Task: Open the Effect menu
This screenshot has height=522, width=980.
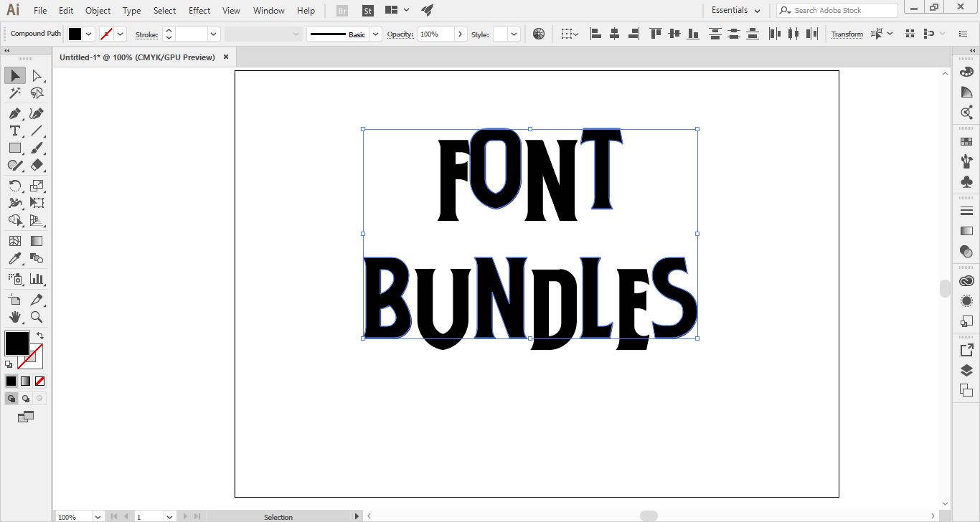Action: (x=199, y=11)
